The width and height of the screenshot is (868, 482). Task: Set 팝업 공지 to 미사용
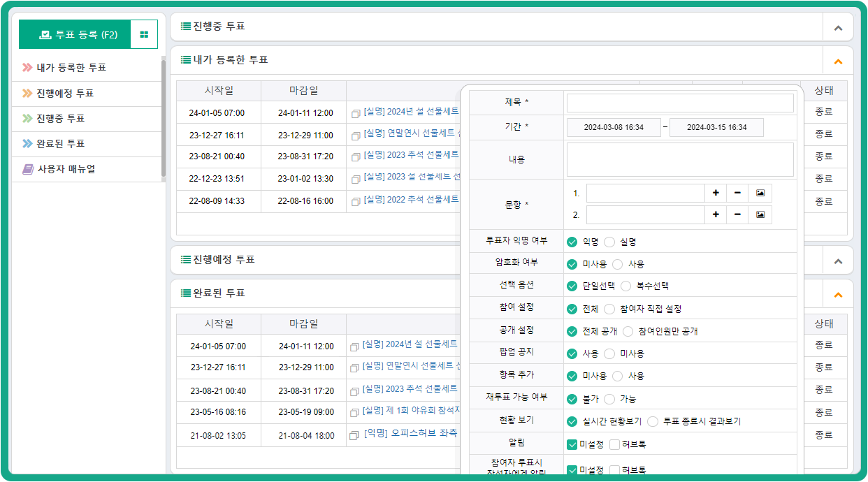click(x=609, y=353)
